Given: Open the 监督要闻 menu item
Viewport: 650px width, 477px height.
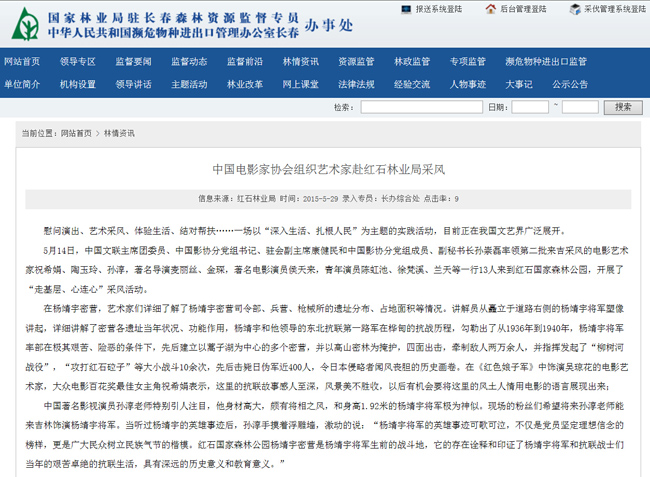Looking at the screenshot, I should (x=133, y=62).
